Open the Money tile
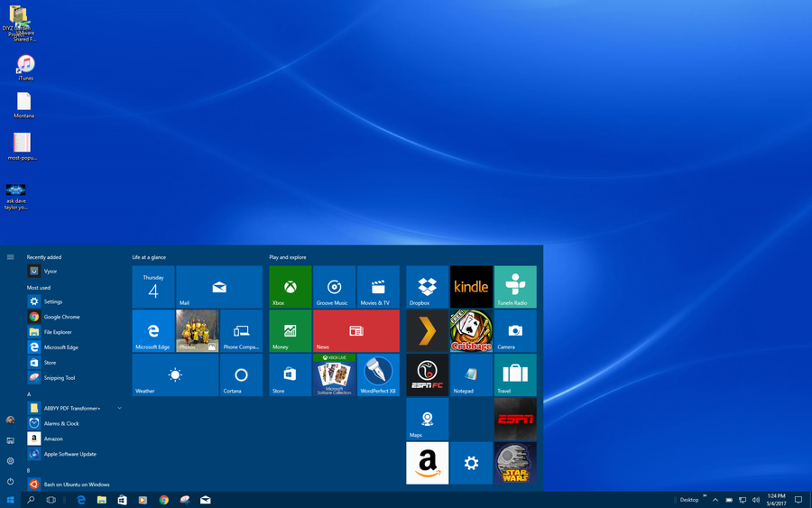 pos(290,331)
